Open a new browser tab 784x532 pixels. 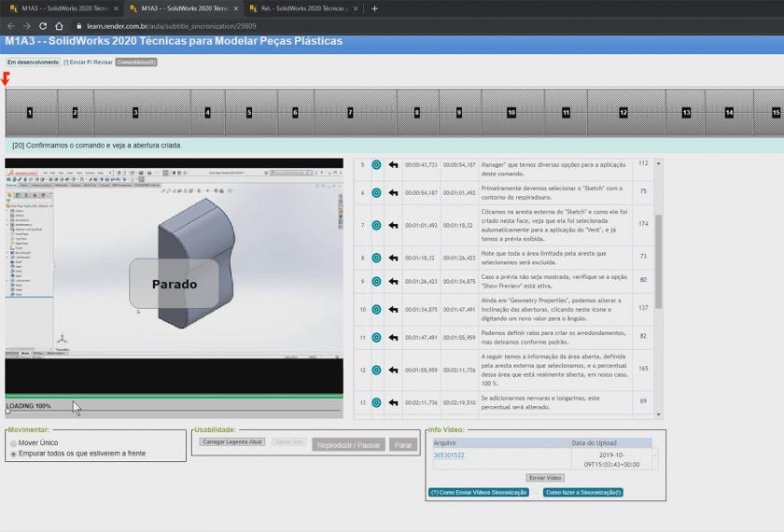click(375, 8)
